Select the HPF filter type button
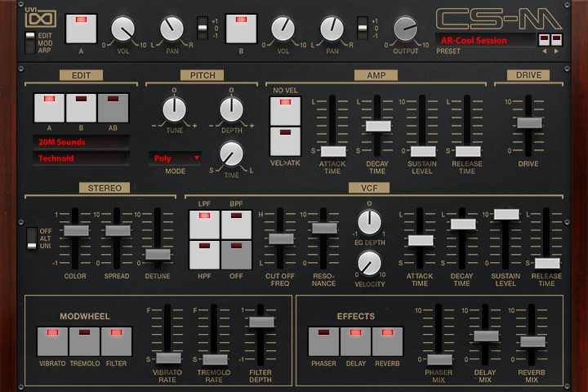 pos(205,255)
